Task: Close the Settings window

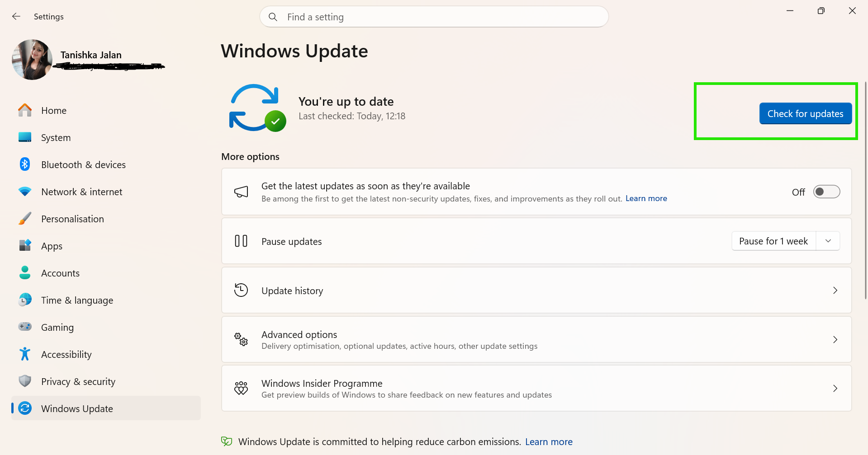Action: [x=852, y=11]
